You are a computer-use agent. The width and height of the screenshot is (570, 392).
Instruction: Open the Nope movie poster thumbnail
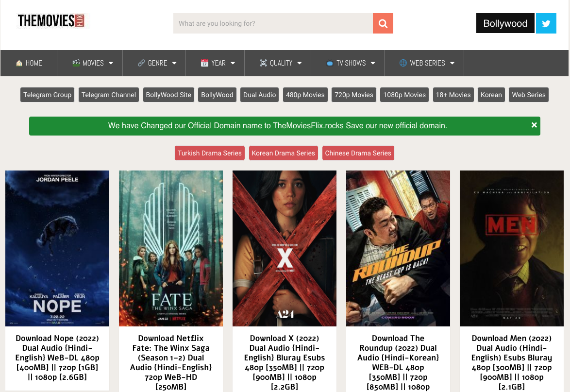pyautogui.click(x=57, y=248)
